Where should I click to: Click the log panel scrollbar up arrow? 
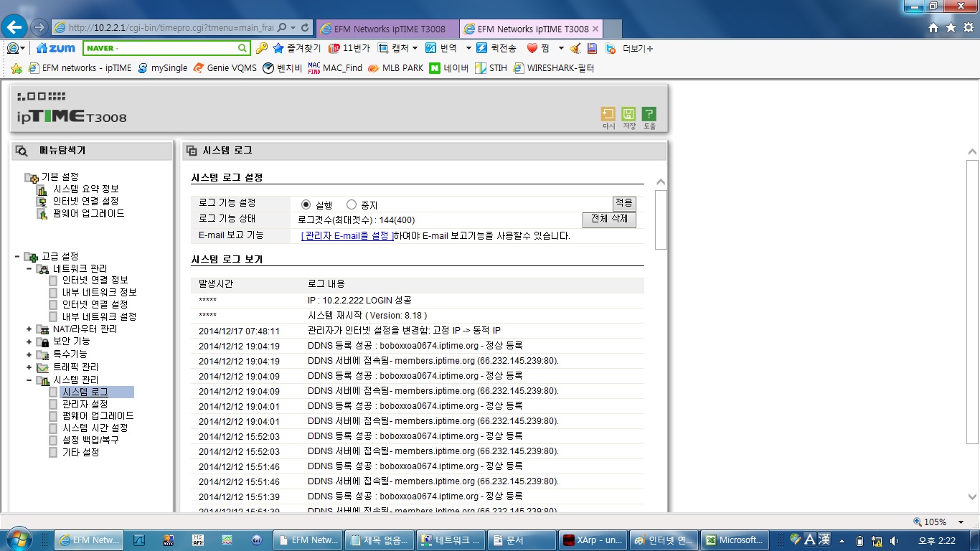click(661, 182)
